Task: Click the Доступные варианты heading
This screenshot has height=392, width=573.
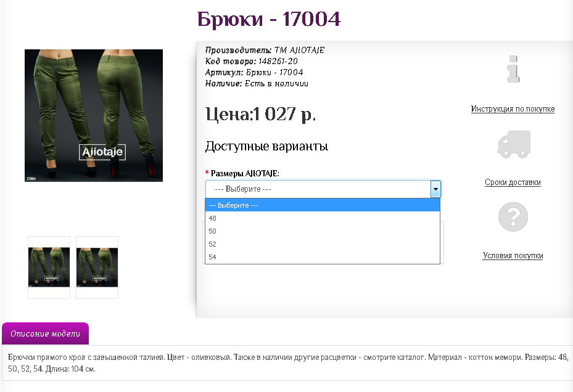Action: (x=267, y=146)
